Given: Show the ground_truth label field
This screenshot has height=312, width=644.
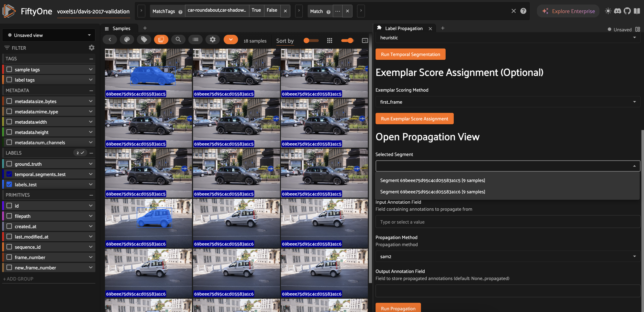Looking at the screenshot, I should 9,164.
